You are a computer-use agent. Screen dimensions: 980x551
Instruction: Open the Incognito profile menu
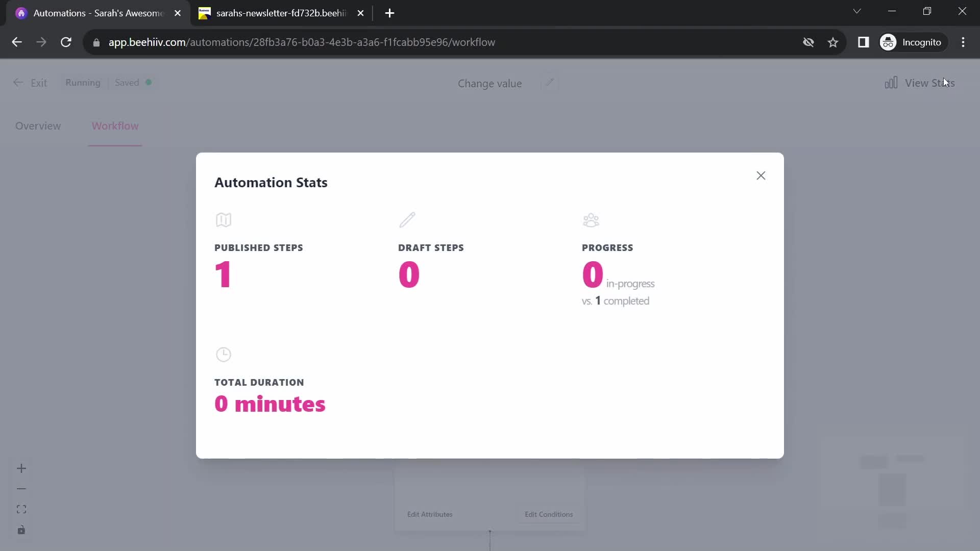[913, 42]
